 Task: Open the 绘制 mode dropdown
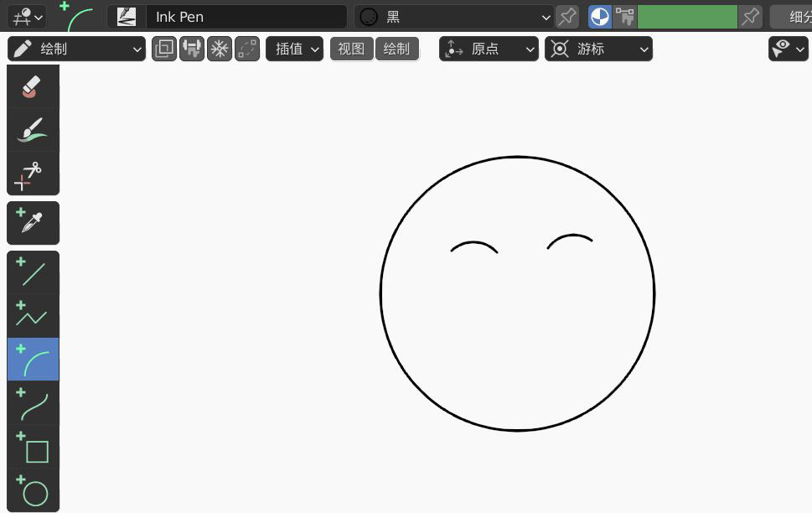coord(75,49)
